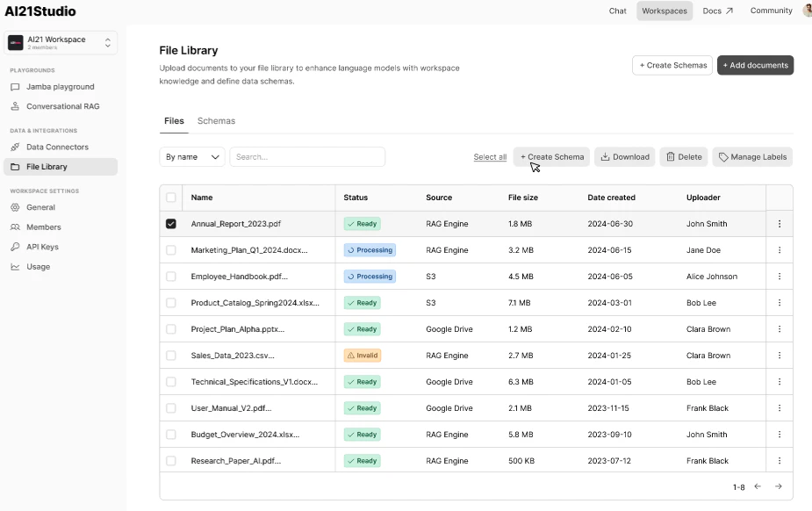Open options menu for User_Manual_V2.pdf

click(779, 408)
